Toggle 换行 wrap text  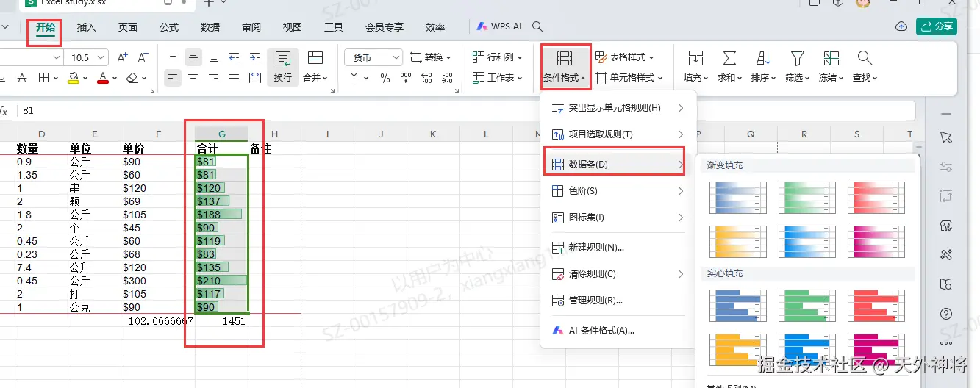pyautogui.click(x=283, y=67)
